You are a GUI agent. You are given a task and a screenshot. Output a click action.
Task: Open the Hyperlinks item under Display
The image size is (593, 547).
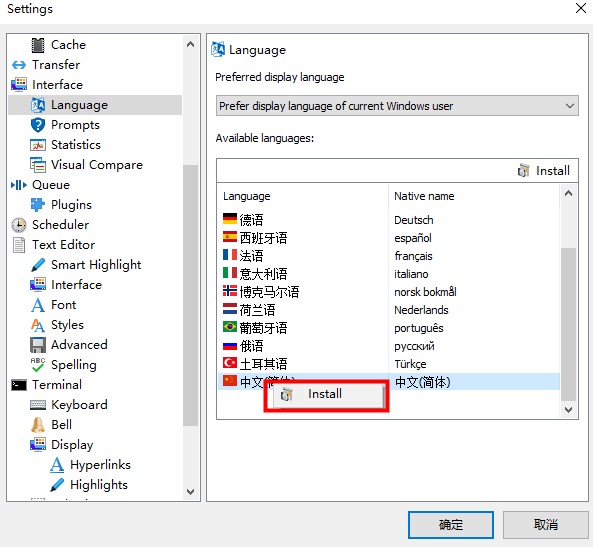point(100,465)
